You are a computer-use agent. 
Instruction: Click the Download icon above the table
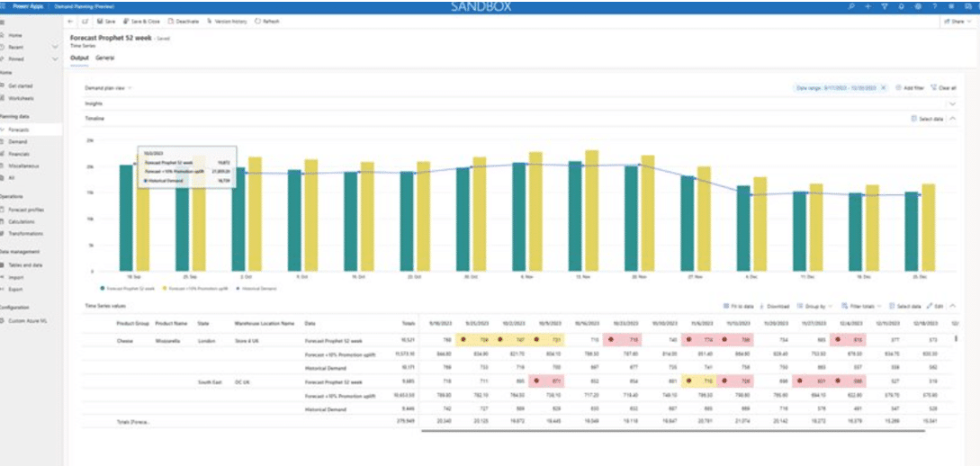pos(762,307)
